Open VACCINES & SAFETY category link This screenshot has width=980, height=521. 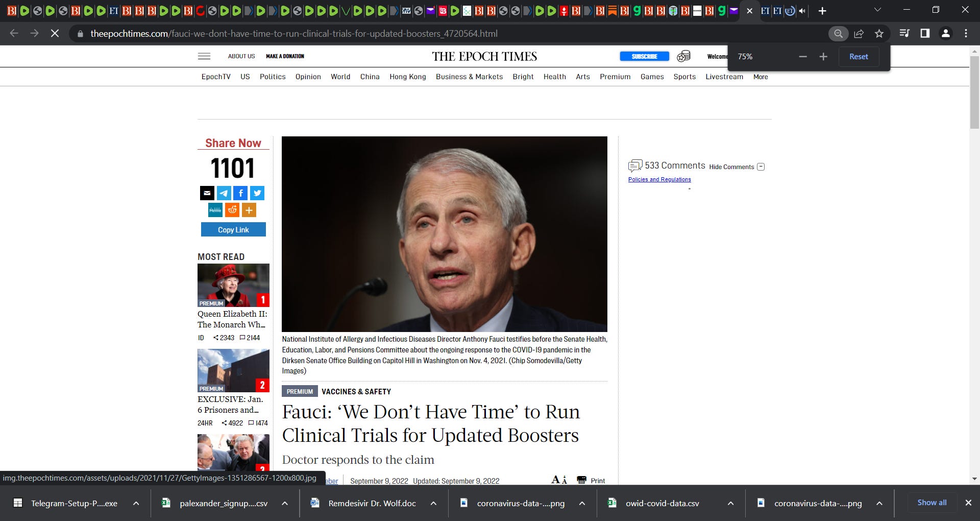[356, 392]
